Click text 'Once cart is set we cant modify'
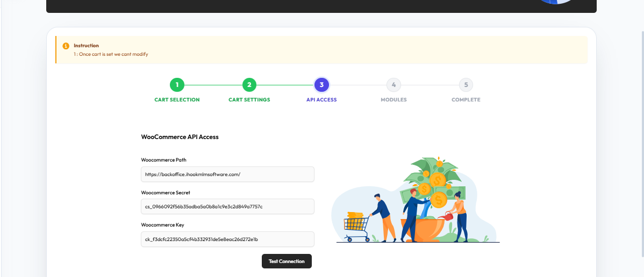 click(113, 54)
